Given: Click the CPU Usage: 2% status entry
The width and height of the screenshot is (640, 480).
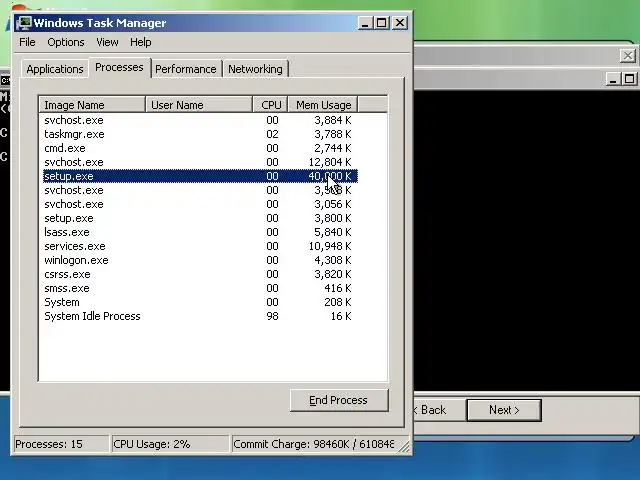Looking at the screenshot, I should coord(170,444).
